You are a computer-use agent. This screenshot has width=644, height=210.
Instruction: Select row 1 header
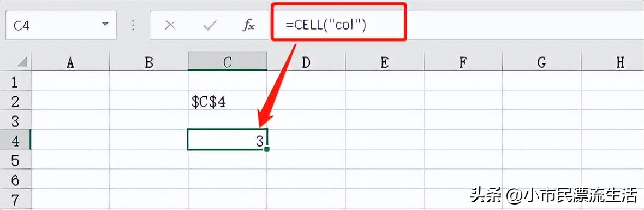pos(15,81)
